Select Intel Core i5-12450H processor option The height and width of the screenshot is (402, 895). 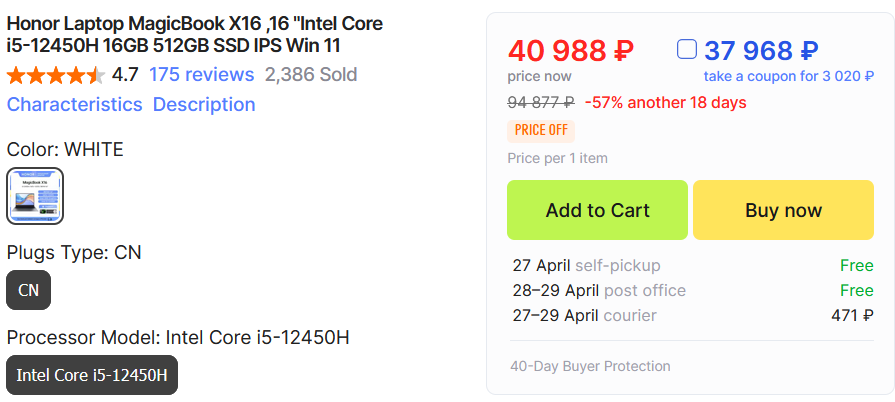point(92,375)
